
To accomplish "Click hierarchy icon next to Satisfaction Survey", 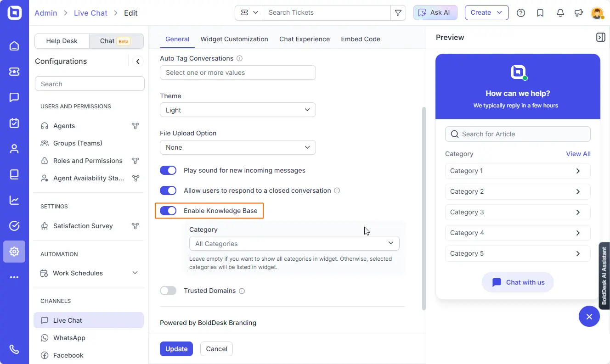I will pos(135,226).
